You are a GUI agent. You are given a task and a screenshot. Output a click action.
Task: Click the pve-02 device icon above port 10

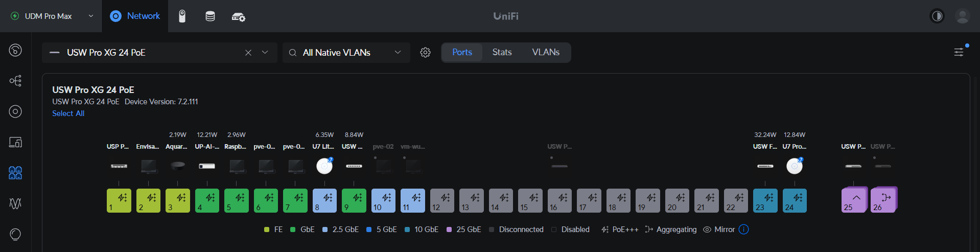pyautogui.click(x=383, y=166)
